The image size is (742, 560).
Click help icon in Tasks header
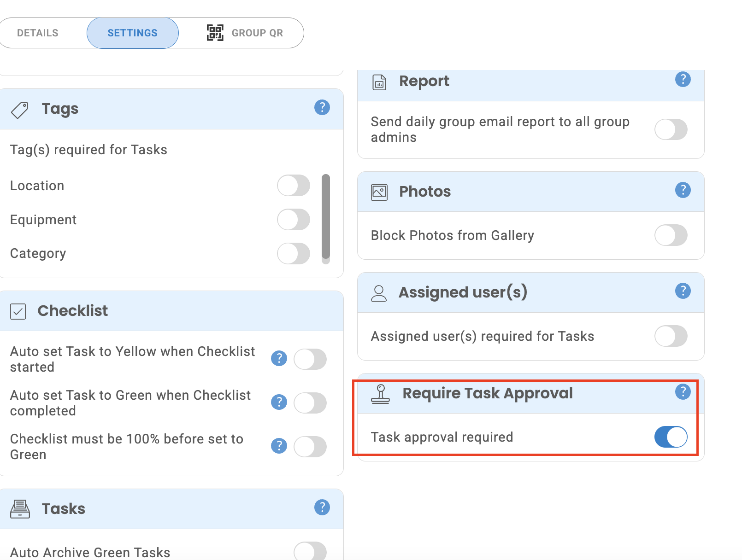pyautogui.click(x=322, y=507)
